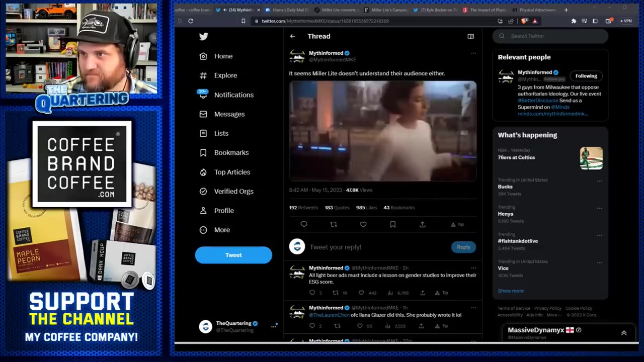Tip button under the main tweet
The width and height of the screenshot is (644, 362).
(457, 224)
